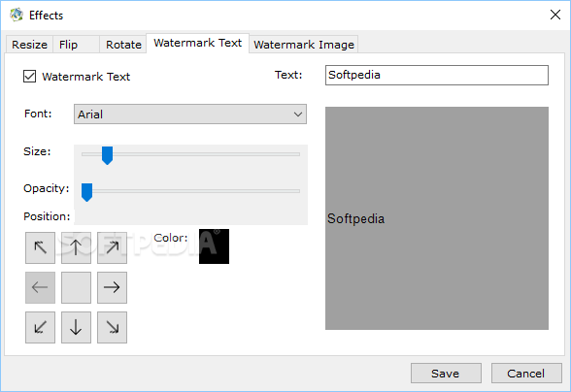
Task: Set watermark position to bottom-center down arrow
Action: click(x=76, y=327)
